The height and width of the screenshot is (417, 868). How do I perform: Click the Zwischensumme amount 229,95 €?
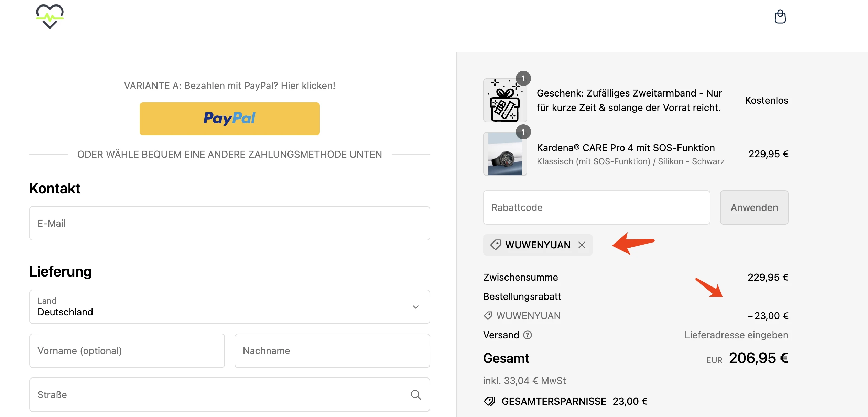pos(768,277)
